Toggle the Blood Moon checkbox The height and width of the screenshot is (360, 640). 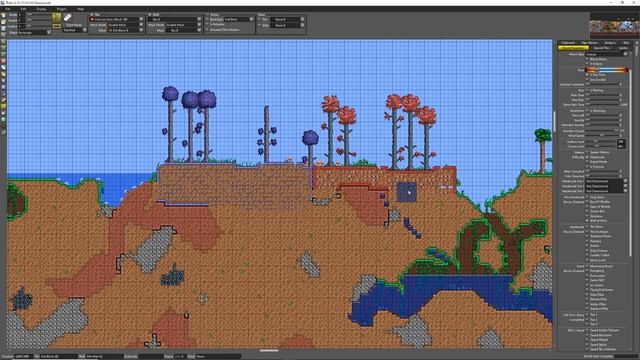pos(587,59)
